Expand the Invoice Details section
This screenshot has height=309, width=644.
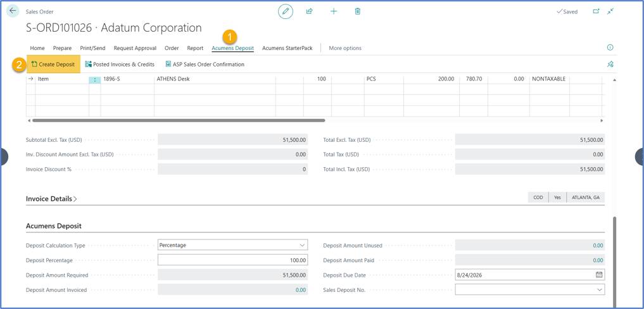(x=51, y=198)
